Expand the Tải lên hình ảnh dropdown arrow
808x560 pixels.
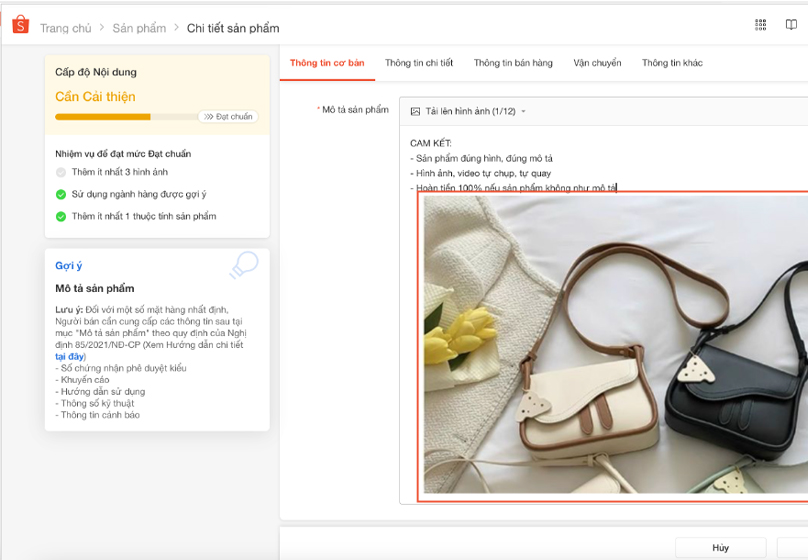(x=523, y=112)
